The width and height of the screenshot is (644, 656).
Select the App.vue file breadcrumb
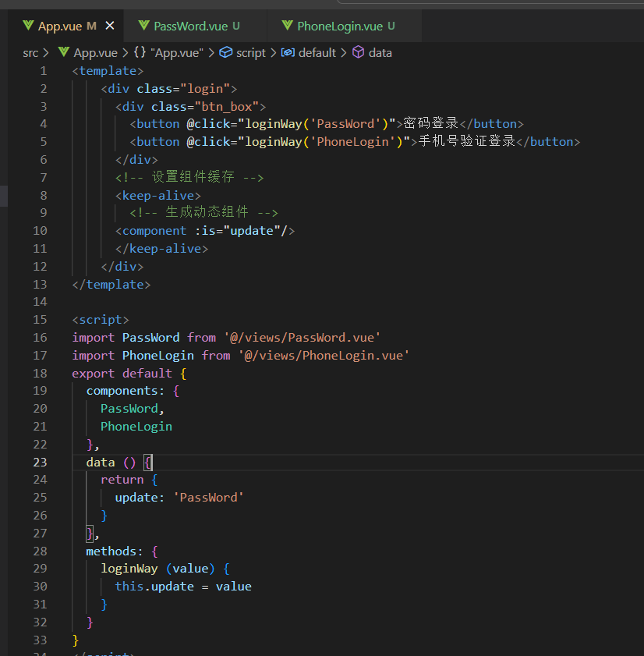[95, 53]
